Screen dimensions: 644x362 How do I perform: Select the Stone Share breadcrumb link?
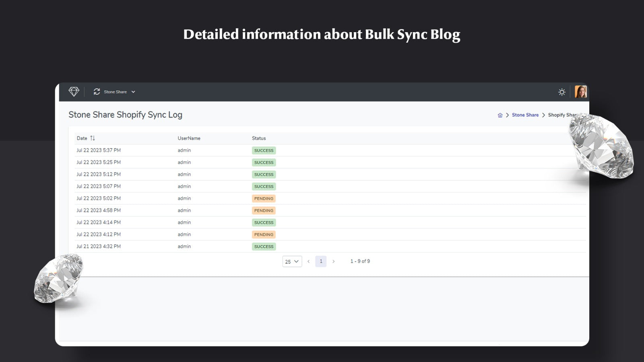click(525, 115)
